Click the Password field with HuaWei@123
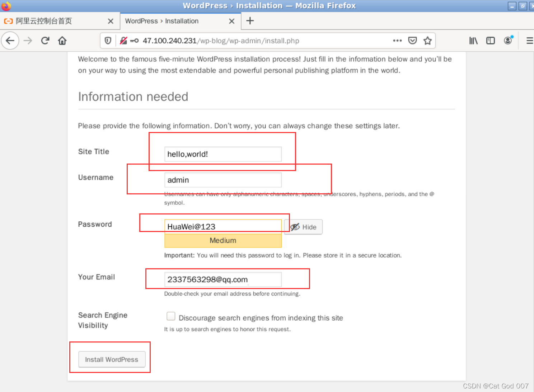 coord(223,227)
